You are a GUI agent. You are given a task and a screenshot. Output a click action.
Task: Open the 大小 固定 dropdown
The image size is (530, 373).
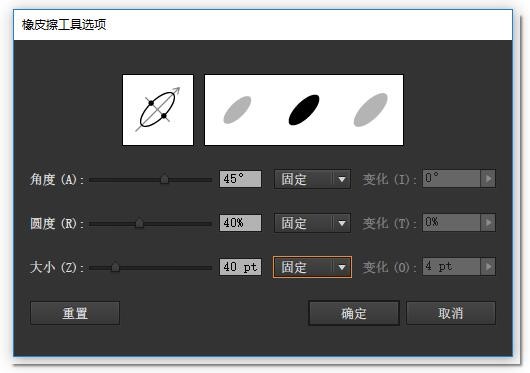(x=312, y=267)
